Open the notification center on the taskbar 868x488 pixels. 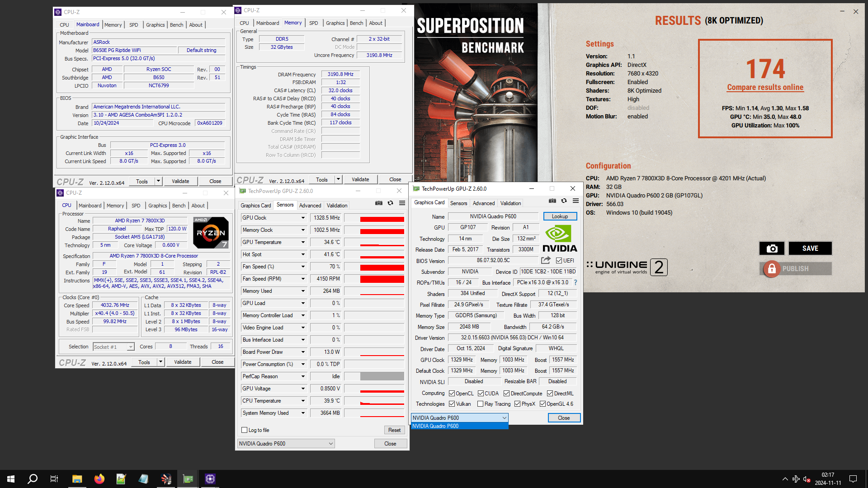click(x=853, y=479)
